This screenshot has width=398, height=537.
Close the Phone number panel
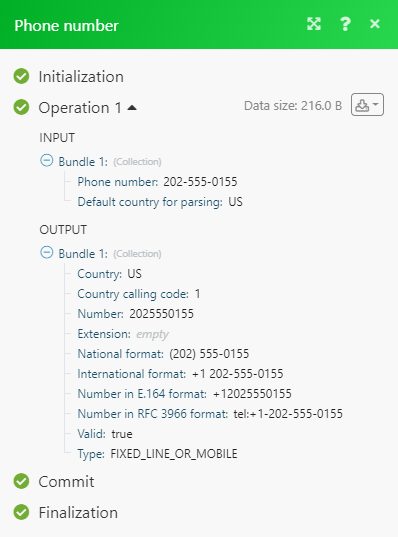(375, 24)
